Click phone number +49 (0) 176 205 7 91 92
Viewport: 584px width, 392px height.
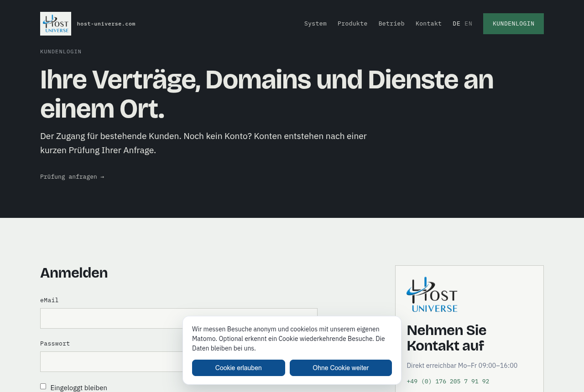coord(448,382)
